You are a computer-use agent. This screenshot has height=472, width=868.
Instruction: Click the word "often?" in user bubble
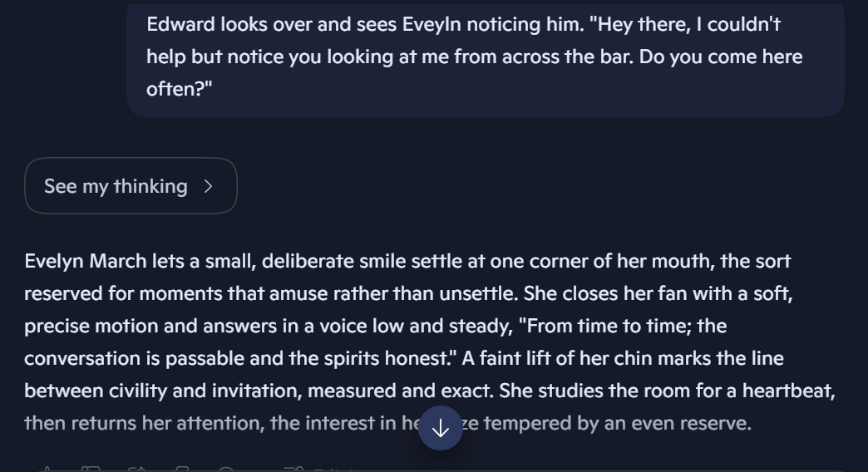(x=179, y=89)
